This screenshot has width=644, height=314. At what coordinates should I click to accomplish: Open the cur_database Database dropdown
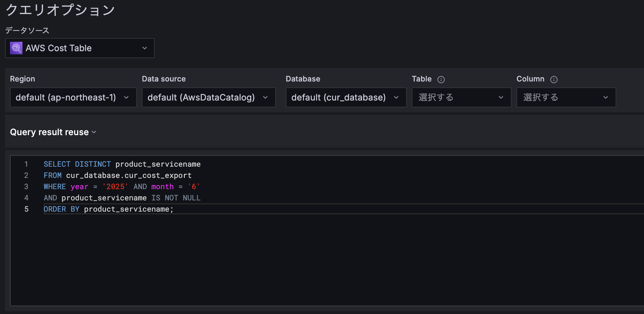346,97
